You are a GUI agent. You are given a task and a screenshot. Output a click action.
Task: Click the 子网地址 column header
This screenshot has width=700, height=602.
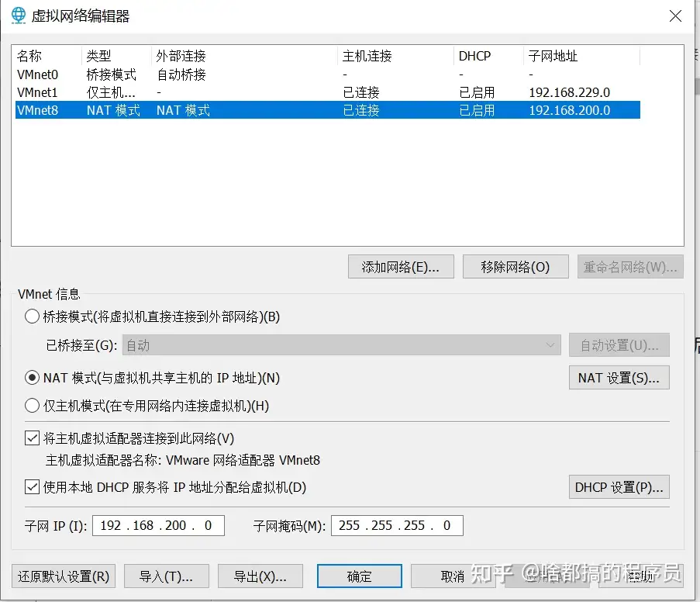(x=581, y=56)
